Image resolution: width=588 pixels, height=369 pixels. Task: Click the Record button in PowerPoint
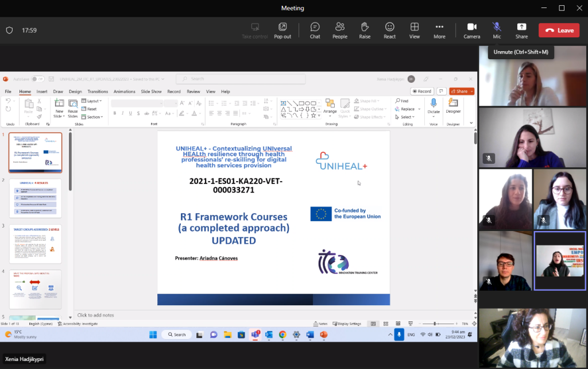[422, 91]
